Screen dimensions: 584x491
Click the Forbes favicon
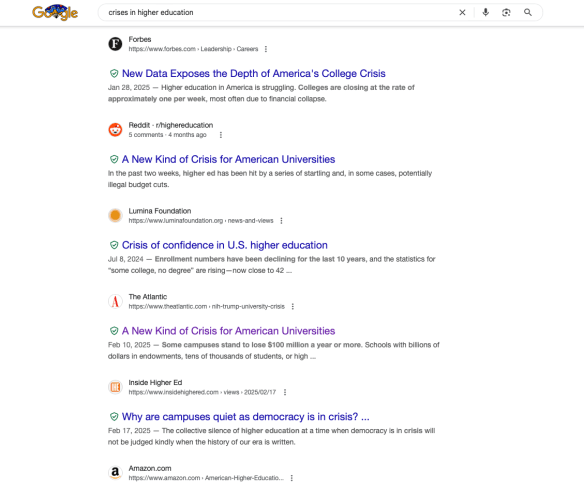115,44
